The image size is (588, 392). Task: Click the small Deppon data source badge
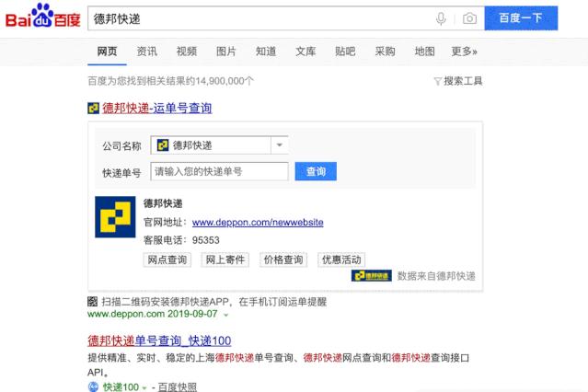[371, 276]
